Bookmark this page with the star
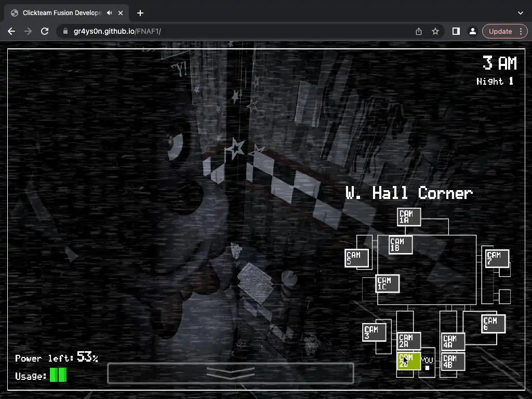The width and height of the screenshot is (532, 399). click(x=435, y=31)
